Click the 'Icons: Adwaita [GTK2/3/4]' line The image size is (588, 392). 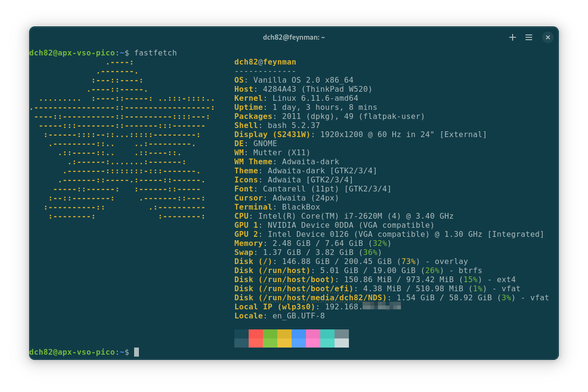pos(294,180)
